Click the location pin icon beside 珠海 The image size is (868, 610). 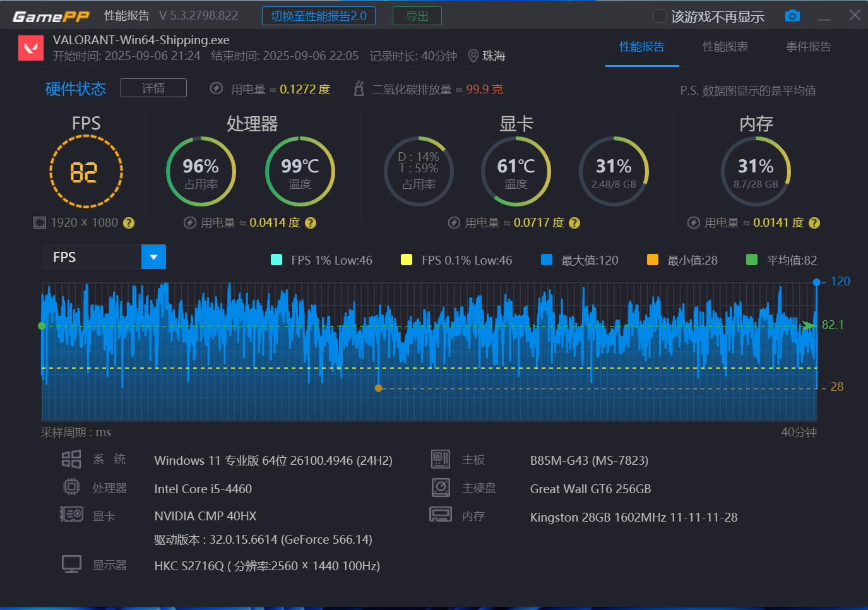473,56
